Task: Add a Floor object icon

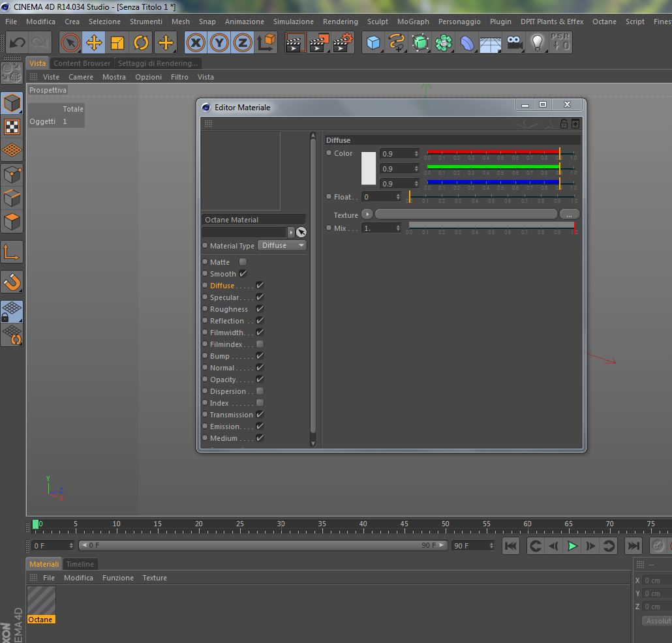Action: coord(490,43)
